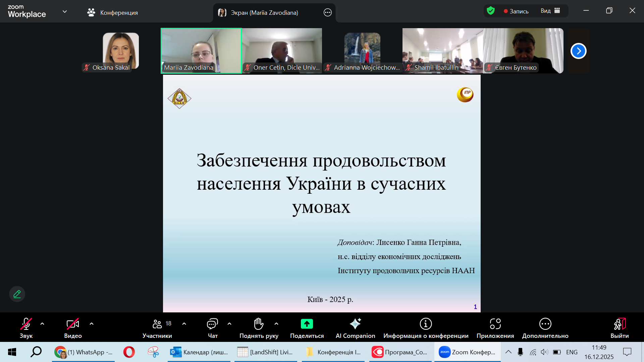
Task: Open the Дополнительно (More) menu
Action: (545, 327)
